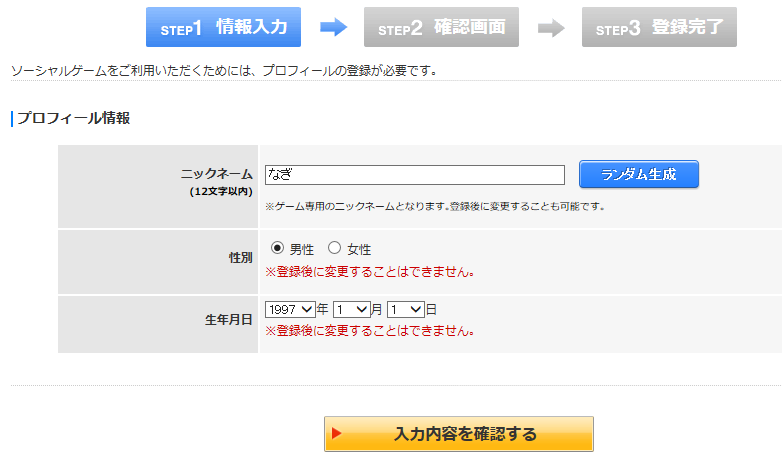Select the STEP3 登録完了 step
The width and height of the screenshot is (782, 457).
(659, 28)
